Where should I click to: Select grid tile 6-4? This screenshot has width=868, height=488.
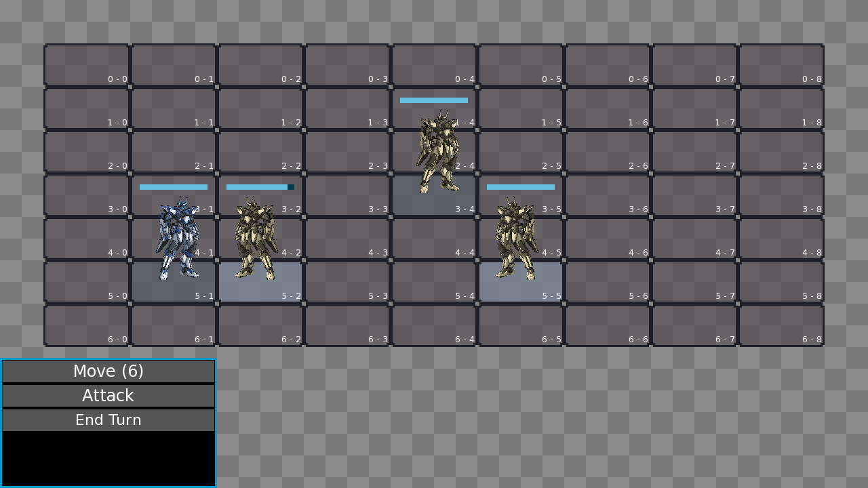click(x=434, y=325)
